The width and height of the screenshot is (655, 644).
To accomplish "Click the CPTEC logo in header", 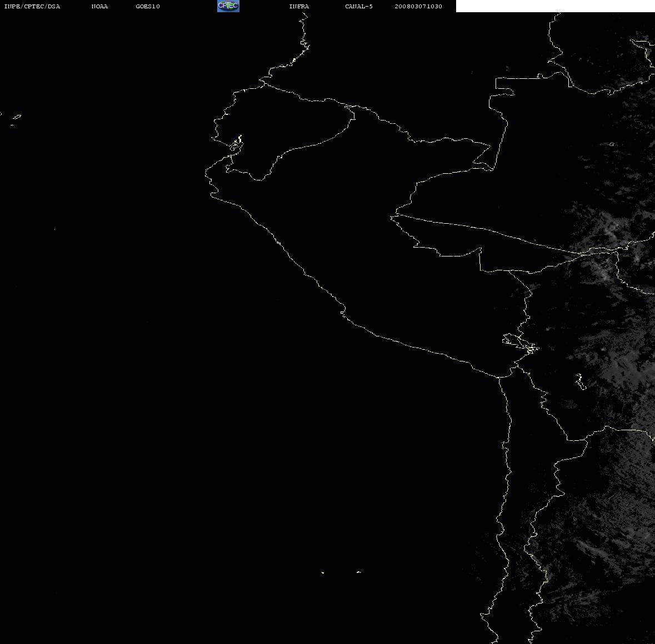I will pos(228,6).
